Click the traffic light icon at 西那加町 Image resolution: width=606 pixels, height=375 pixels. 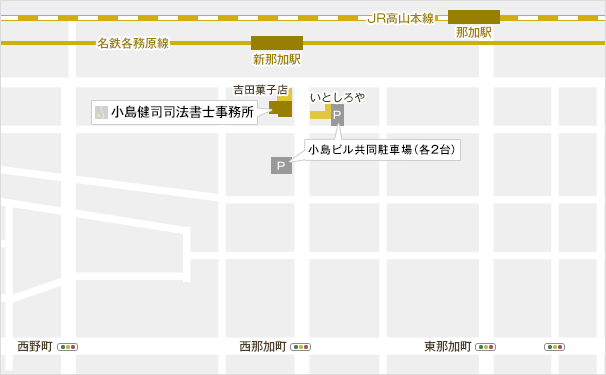(x=300, y=347)
